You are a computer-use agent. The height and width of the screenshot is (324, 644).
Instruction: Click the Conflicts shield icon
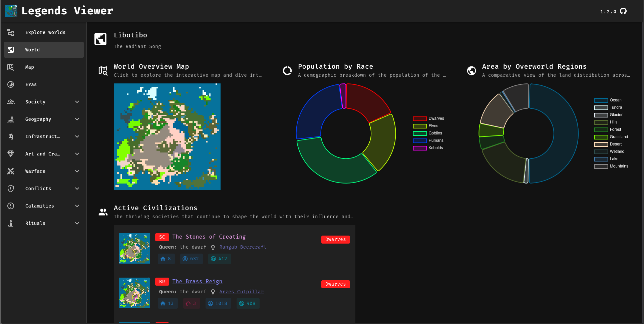(x=11, y=189)
